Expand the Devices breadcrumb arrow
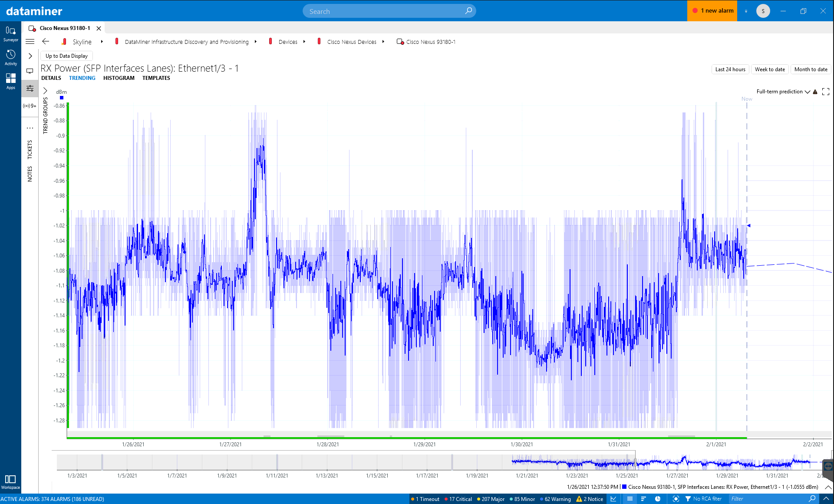 coord(304,42)
